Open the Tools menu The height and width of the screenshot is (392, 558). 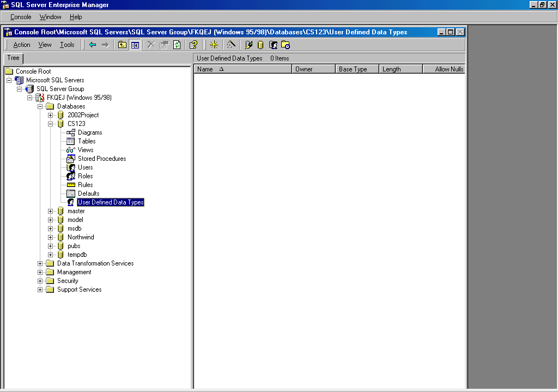pos(67,45)
